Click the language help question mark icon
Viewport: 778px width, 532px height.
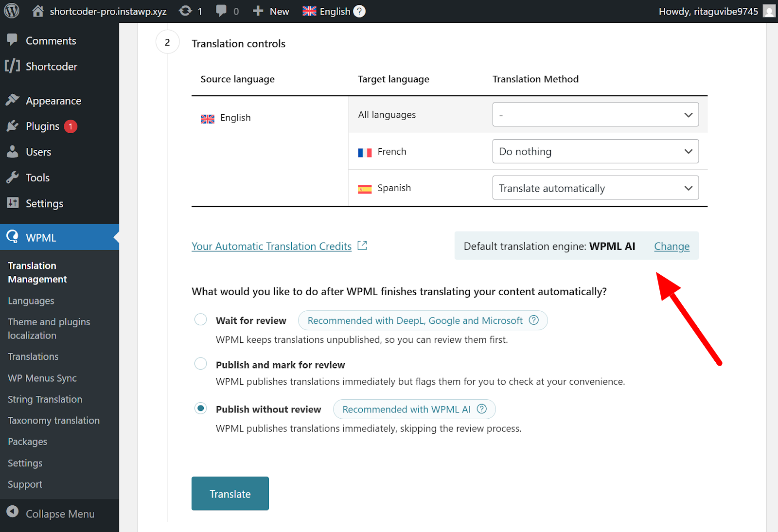(359, 11)
